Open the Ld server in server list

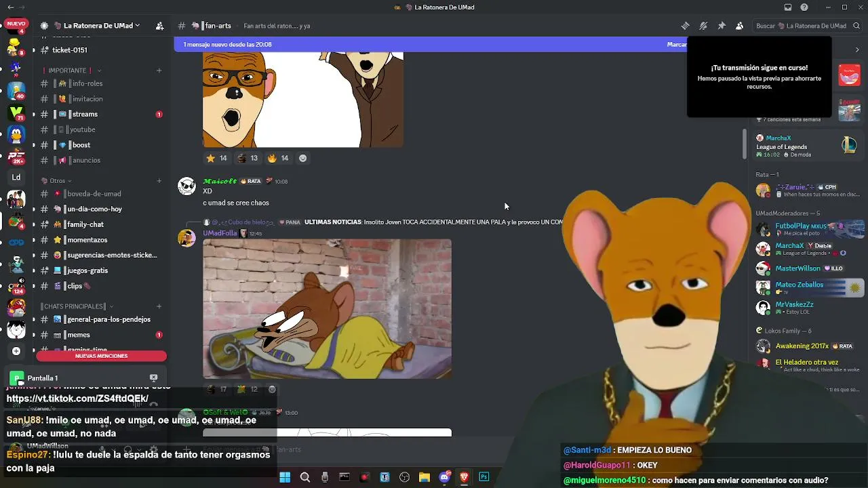(16, 178)
